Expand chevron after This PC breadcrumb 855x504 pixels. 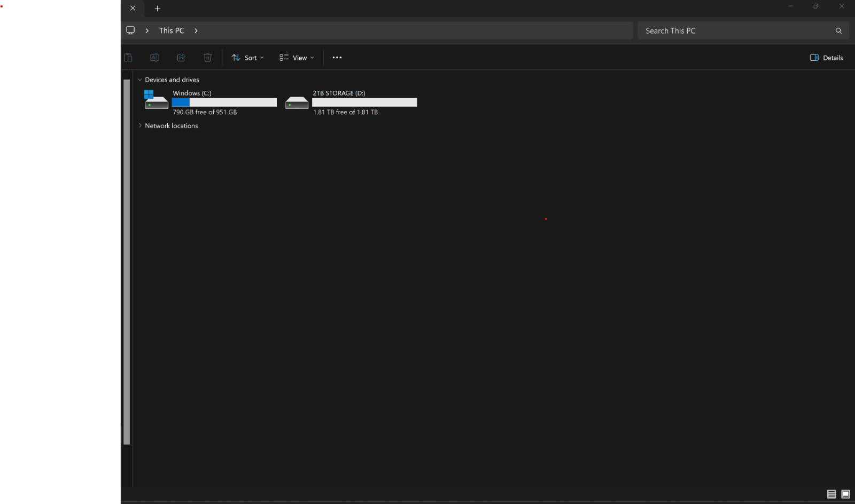196,30
